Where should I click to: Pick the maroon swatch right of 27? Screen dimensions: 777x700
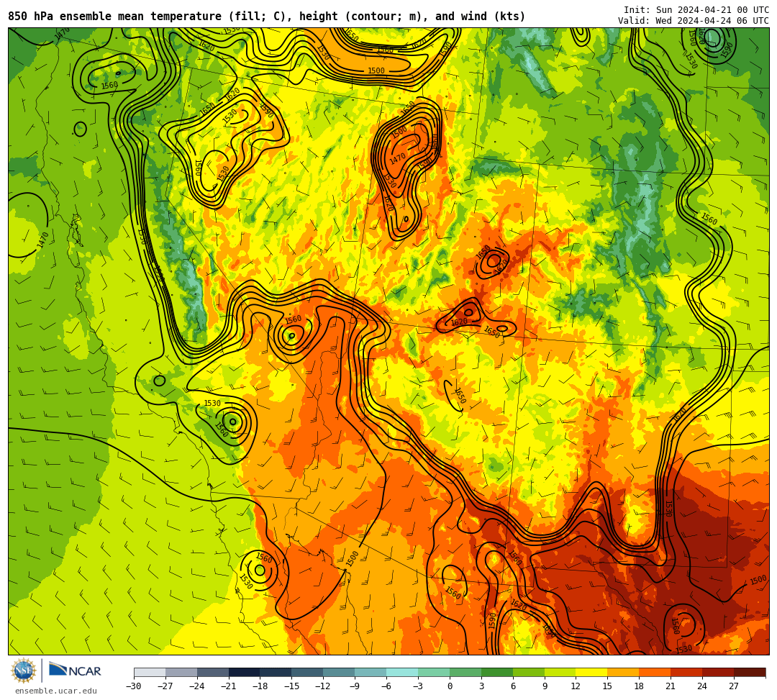750,672
